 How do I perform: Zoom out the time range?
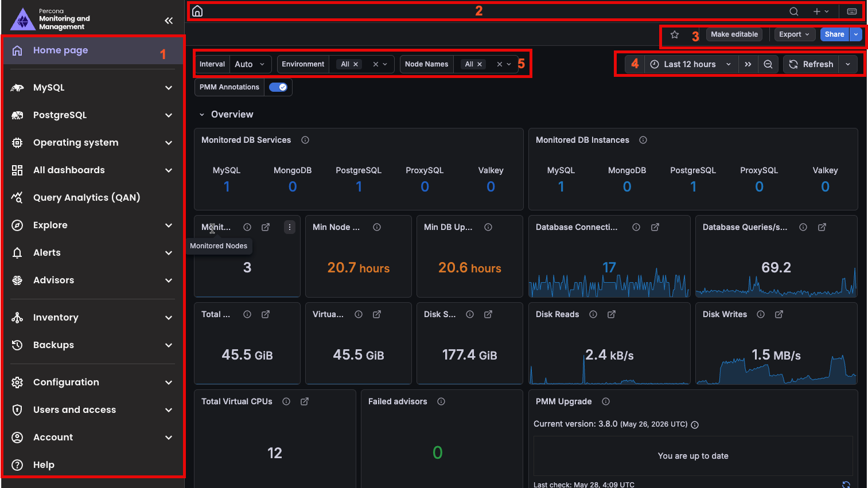[x=768, y=64]
